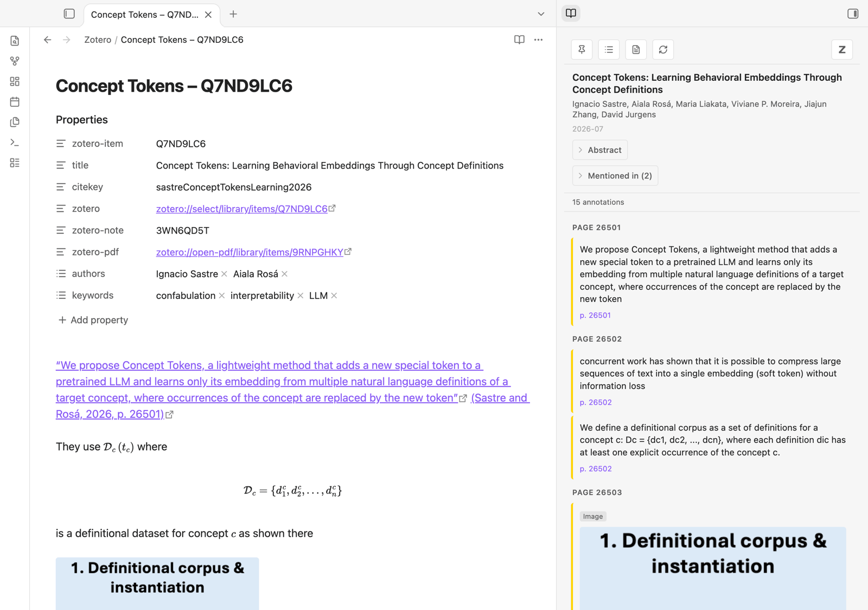Toggle the left sidebar icon
This screenshot has height=610, width=868.
(69, 14)
